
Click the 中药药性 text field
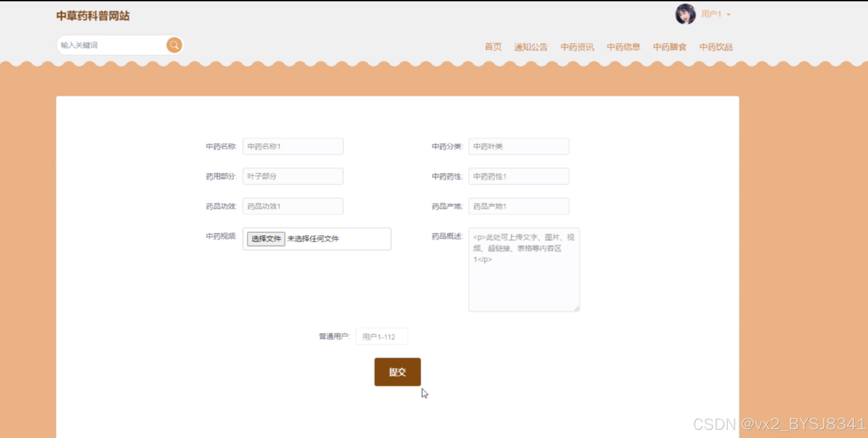point(519,176)
